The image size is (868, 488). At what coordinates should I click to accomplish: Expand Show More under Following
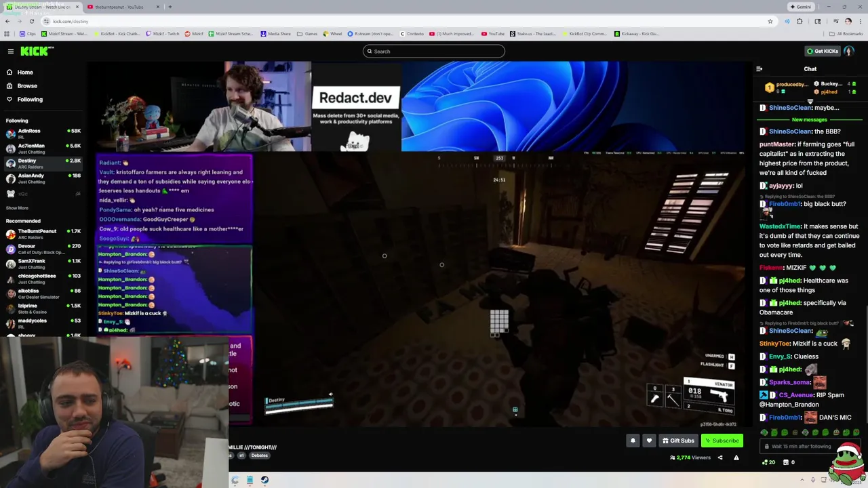[17, 208]
